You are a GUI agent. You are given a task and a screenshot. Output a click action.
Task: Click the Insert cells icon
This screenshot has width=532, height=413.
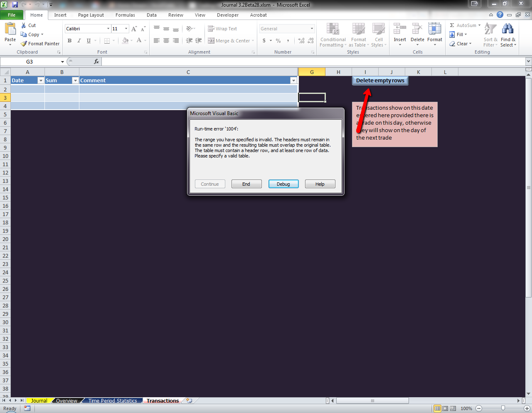[x=400, y=29]
